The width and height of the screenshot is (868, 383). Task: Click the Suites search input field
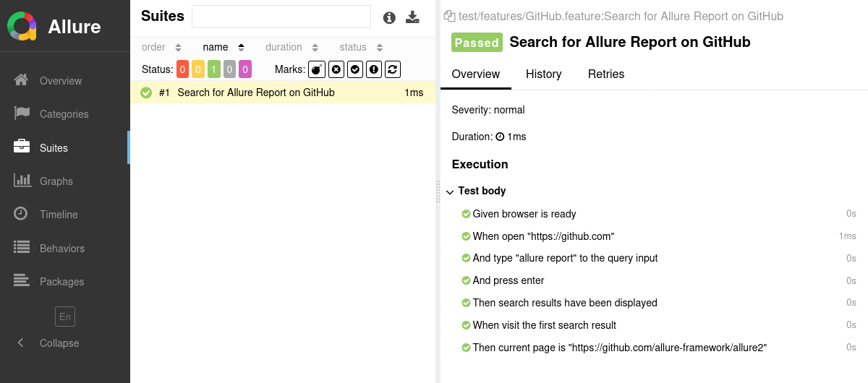pyautogui.click(x=281, y=17)
